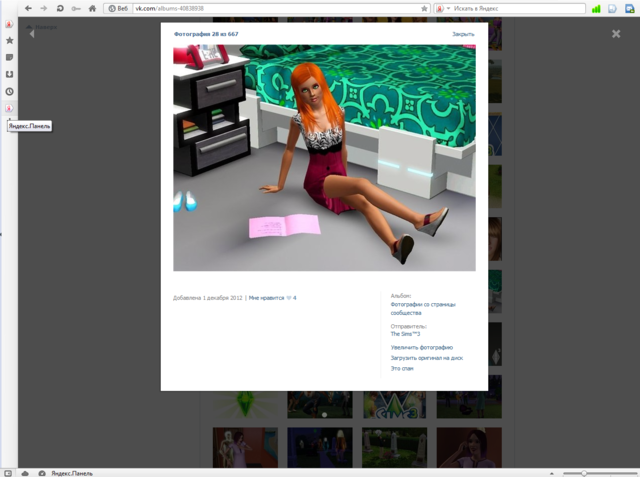Click the Веб security badge in the address bar

[x=118, y=8]
